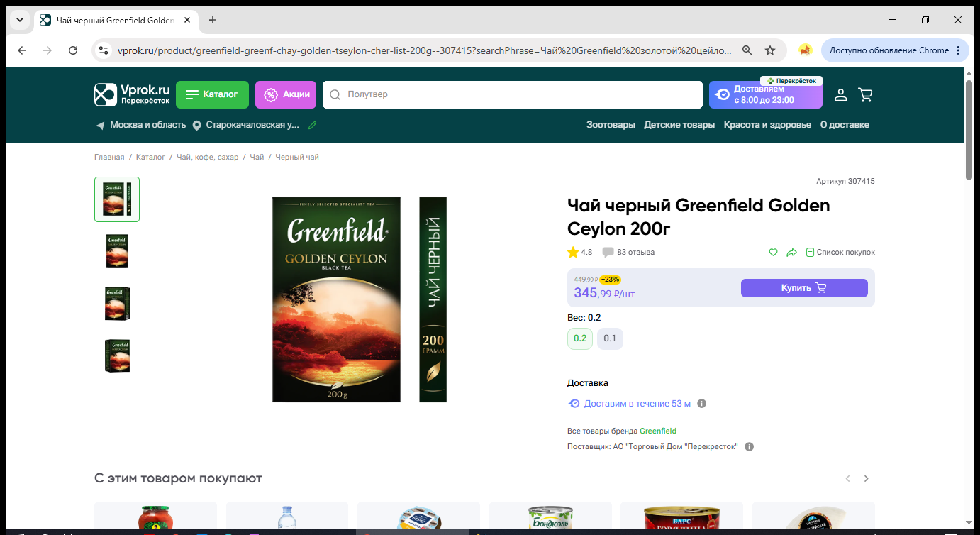Click the 4.8 star rating
The image size is (980, 535).
580,252
